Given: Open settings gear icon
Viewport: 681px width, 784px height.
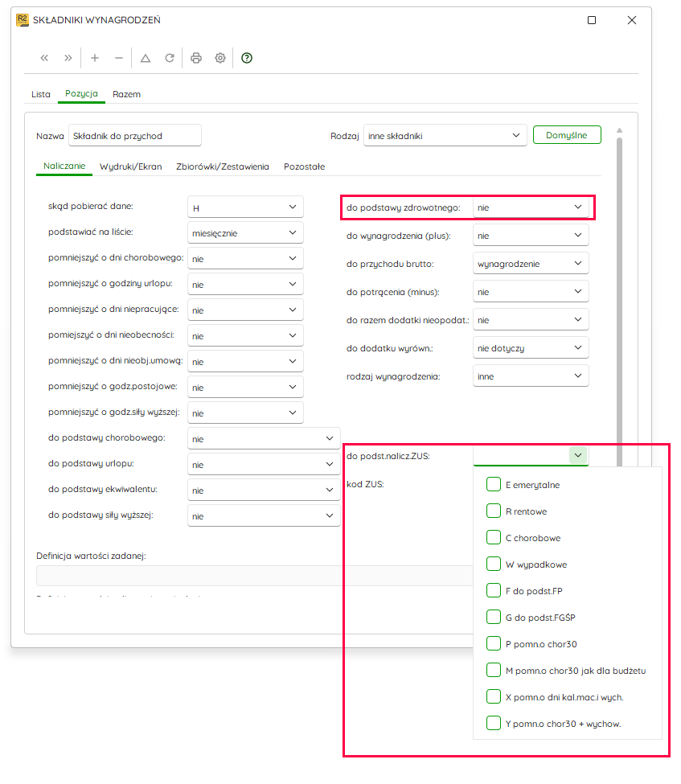Looking at the screenshot, I should tap(220, 58).
